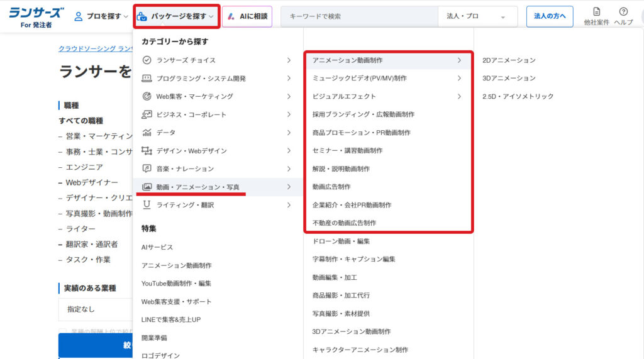Viewport: 644px width, 359px height.
Task: Open the 指定なし industry select box
Action: point(96,309)
